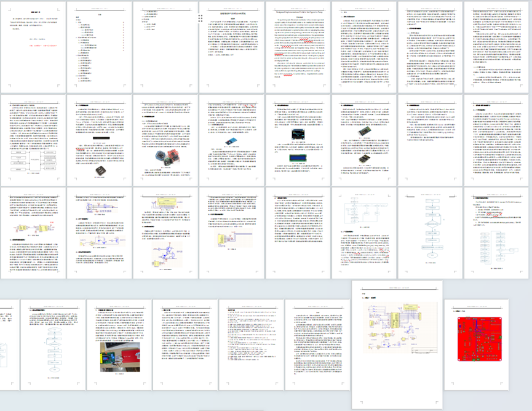Select the page with the system block diagram

[x=33, y=140]
